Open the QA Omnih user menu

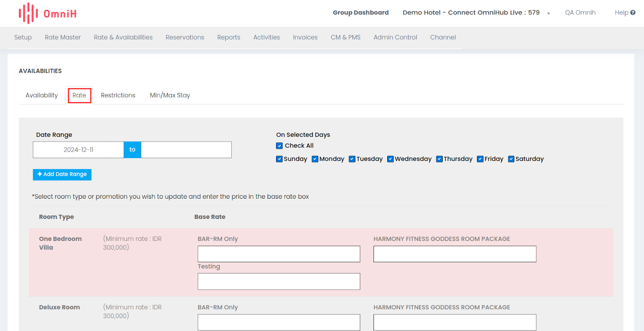coord(580,12)
